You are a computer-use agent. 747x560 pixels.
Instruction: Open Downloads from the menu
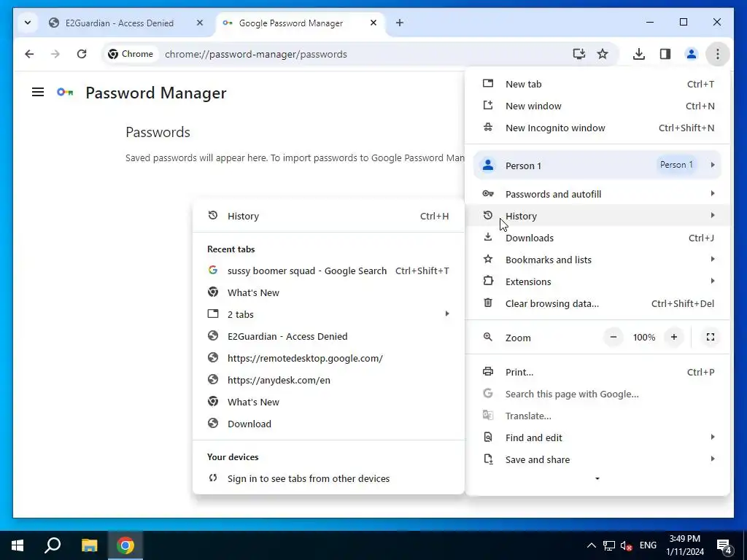pos(598,238)
